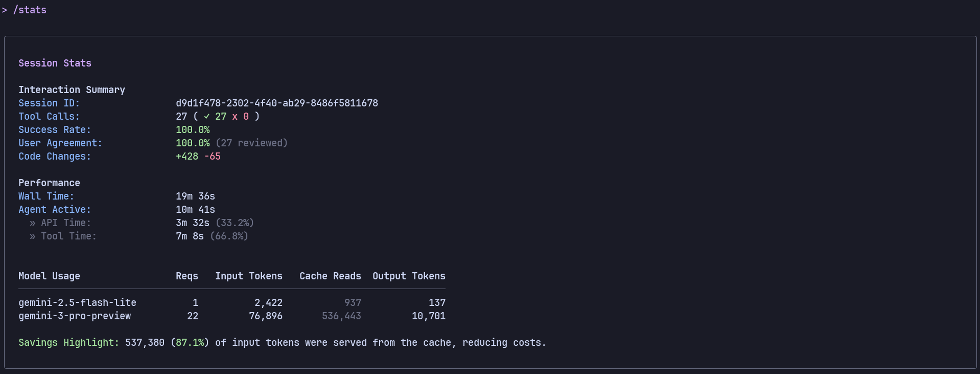Click the Reqs column header
The height and width of the screenshot is (374, 980).
coord(186,276)
